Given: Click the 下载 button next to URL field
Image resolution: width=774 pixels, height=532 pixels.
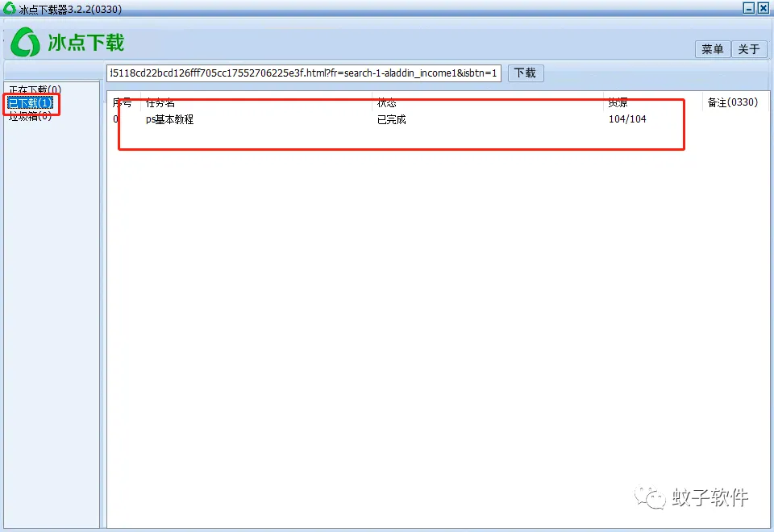Looking at the screenshot, I should pyautogui.click(x=525, y=73).
